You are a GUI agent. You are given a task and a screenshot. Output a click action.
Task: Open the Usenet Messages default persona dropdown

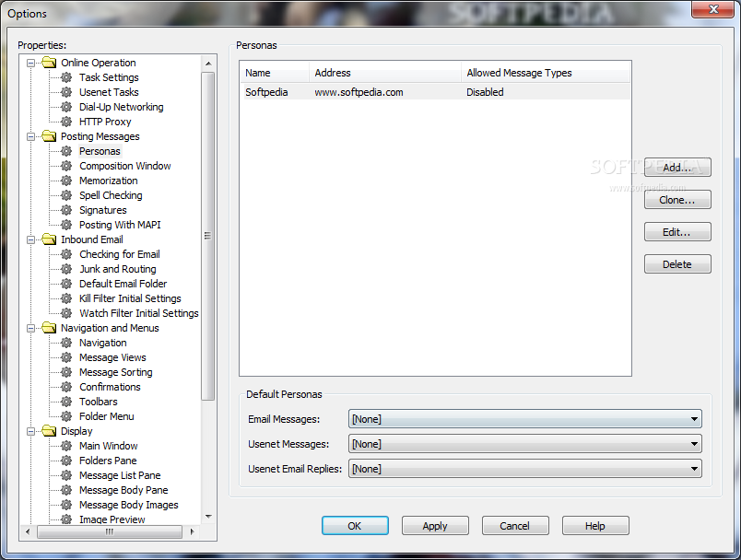pyautogui.click(x=525, y=444)
